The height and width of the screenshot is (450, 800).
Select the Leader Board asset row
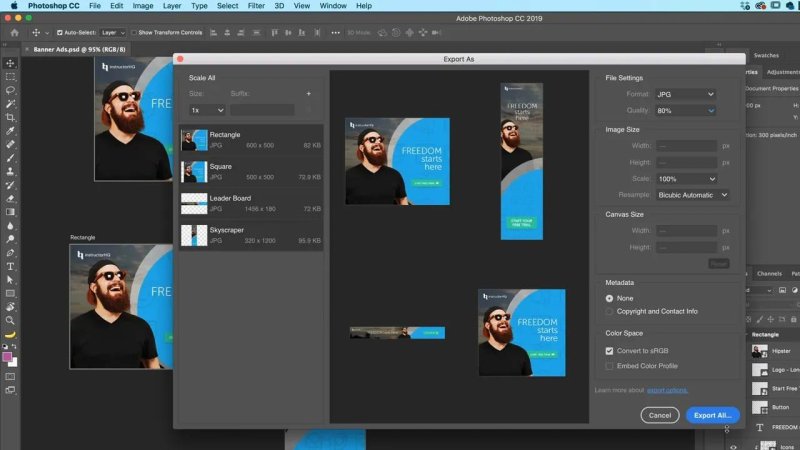(251, 204)
